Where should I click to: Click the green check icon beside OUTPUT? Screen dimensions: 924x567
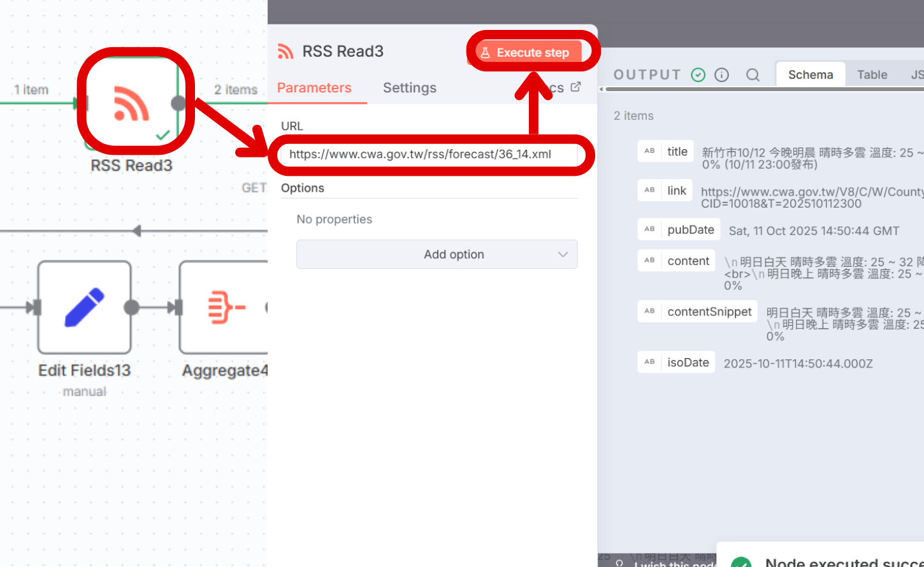pos(698,75)
